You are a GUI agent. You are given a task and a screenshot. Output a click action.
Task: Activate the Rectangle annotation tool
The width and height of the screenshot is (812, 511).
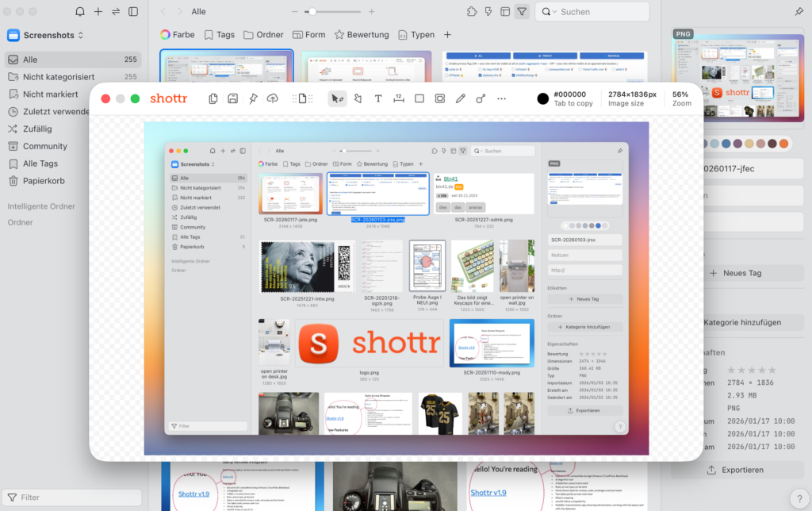(x=418, y=98)
